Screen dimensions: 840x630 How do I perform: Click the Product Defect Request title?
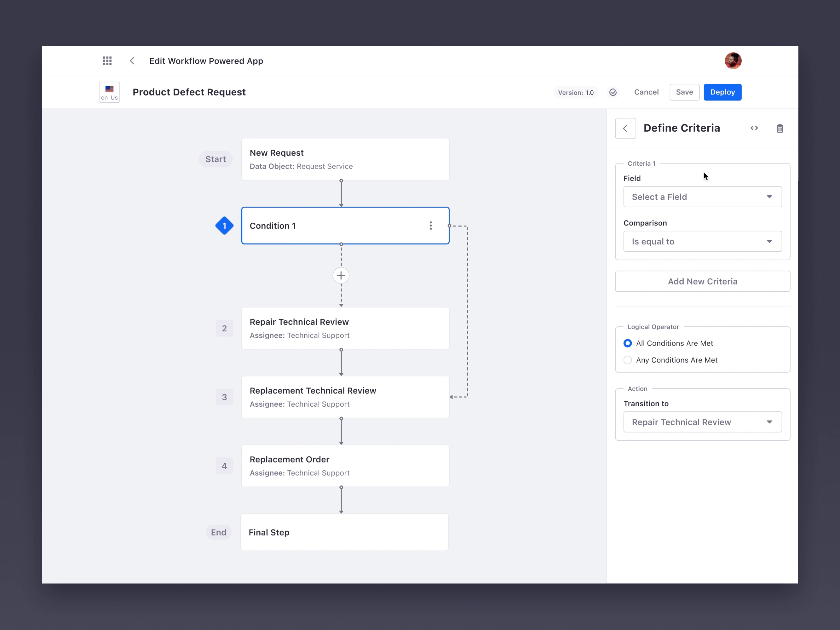(189, 92)
